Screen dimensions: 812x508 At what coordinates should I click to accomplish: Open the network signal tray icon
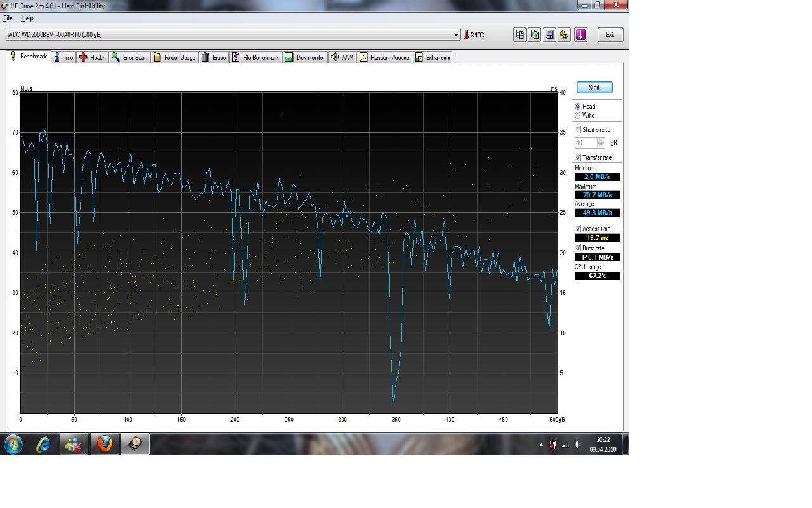tap(565, 444)
